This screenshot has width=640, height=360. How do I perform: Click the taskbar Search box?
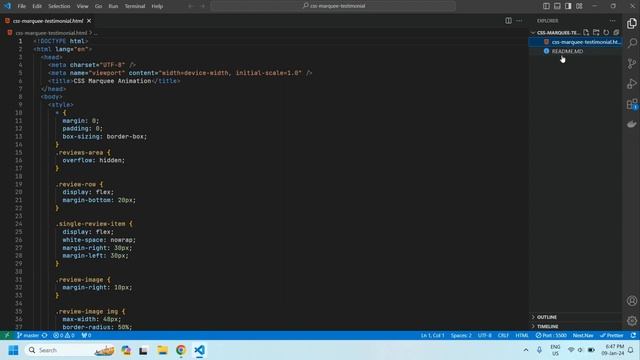click(x=69, y=350)
